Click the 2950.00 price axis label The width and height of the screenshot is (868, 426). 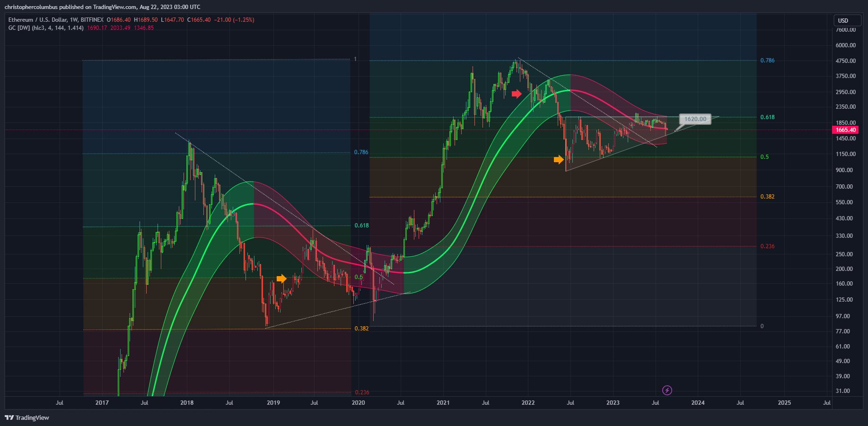click(x=846, y=92)
